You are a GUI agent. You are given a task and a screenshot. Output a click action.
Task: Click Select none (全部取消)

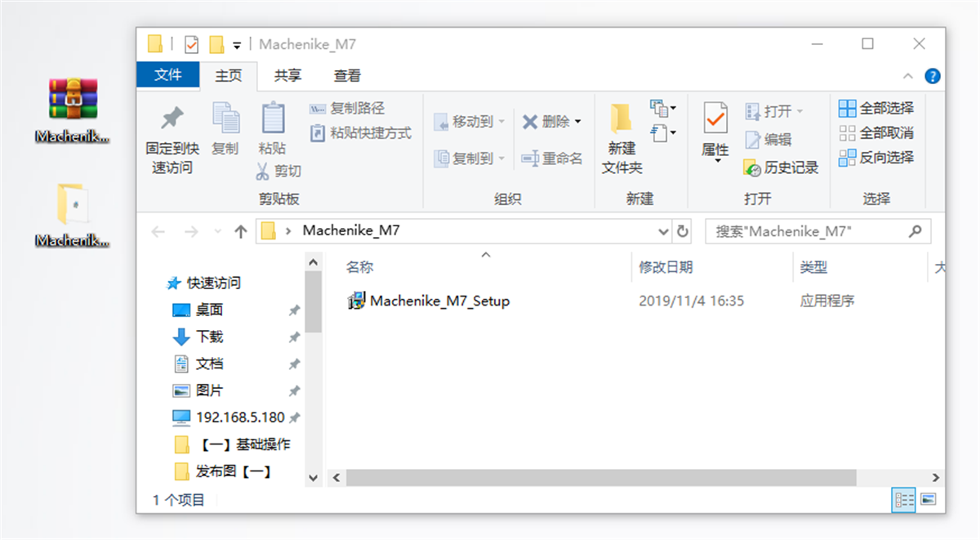tap(876, 132)
